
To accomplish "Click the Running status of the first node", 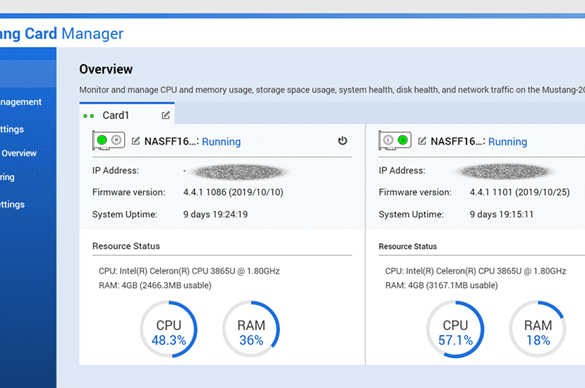I will pyautogui.click(x=221, y=142).
